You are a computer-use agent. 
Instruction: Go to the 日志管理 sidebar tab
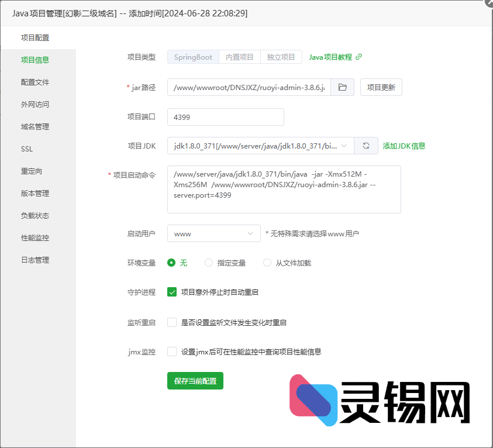point(35,260)
